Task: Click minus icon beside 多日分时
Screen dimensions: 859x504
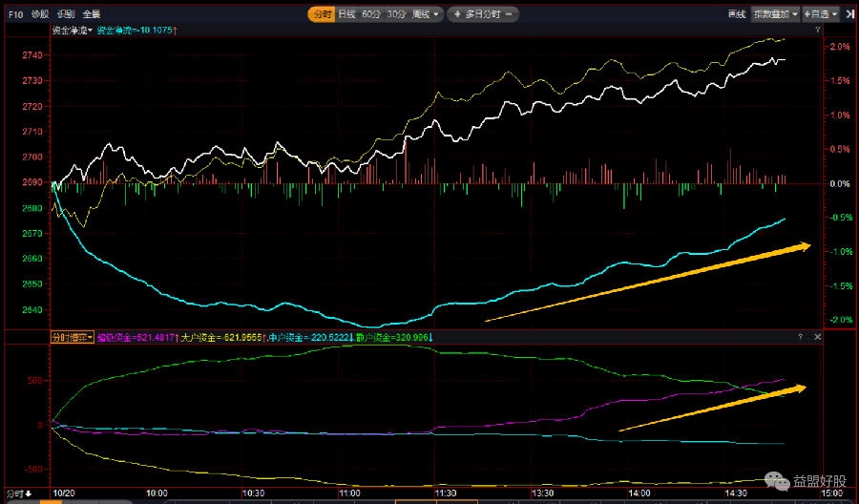Action: (x=512, y=14)
